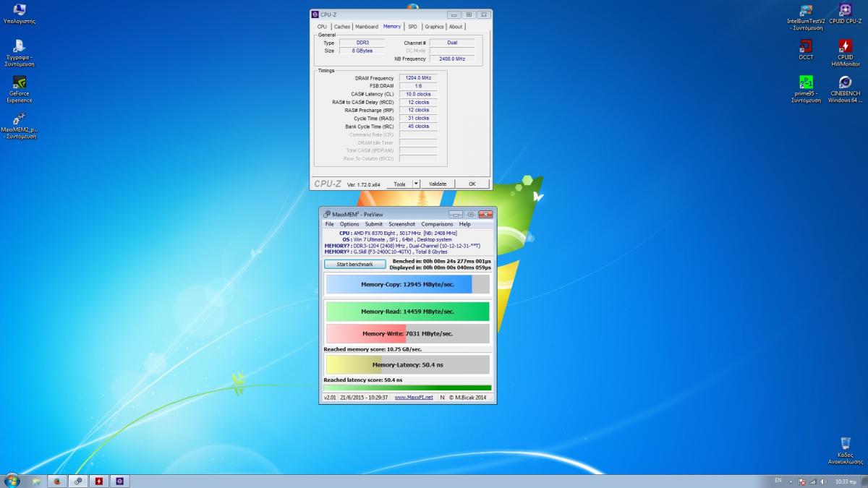Click 'Reached memory score: 10.75 GB/sec.' text
The height and width of the screenshot is (488, 868).
[373, 349]
